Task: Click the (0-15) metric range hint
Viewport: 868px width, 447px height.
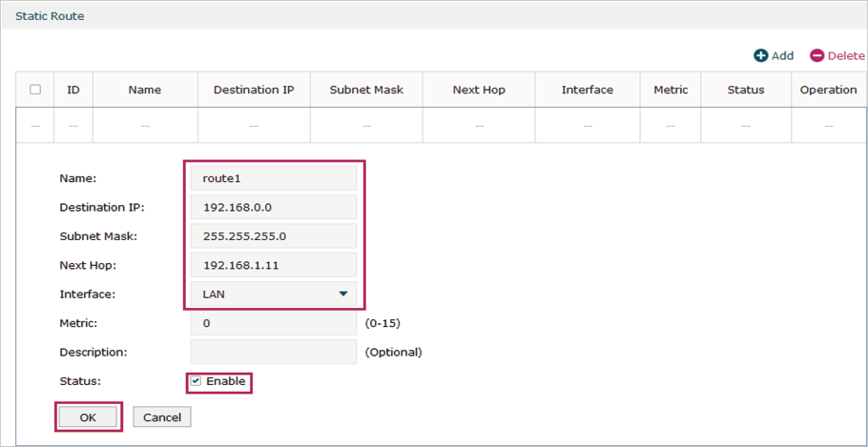Action: (x=382, y=323)
